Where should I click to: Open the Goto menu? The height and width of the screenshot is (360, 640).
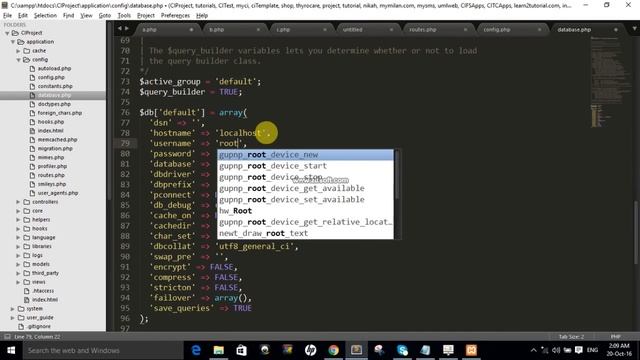[x=104, y=16]
